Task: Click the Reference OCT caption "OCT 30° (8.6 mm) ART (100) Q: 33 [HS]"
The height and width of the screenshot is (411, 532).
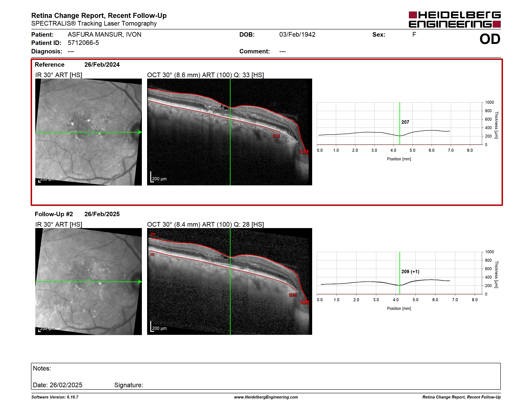Action: (205, 75)
